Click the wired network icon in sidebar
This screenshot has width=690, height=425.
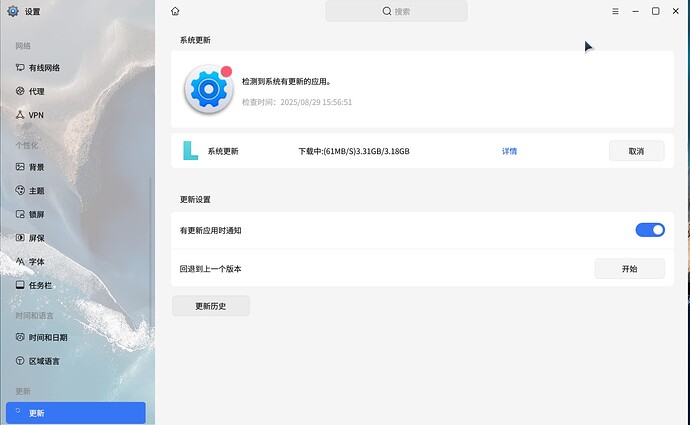click(20, 68)
